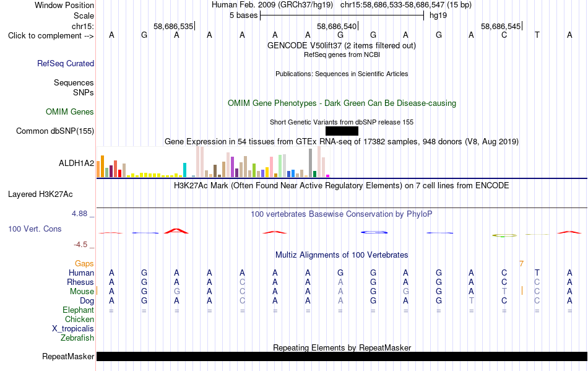Click the purple bar in GTEx chart
Screen dimensions: 588x371
pos(233,167)
